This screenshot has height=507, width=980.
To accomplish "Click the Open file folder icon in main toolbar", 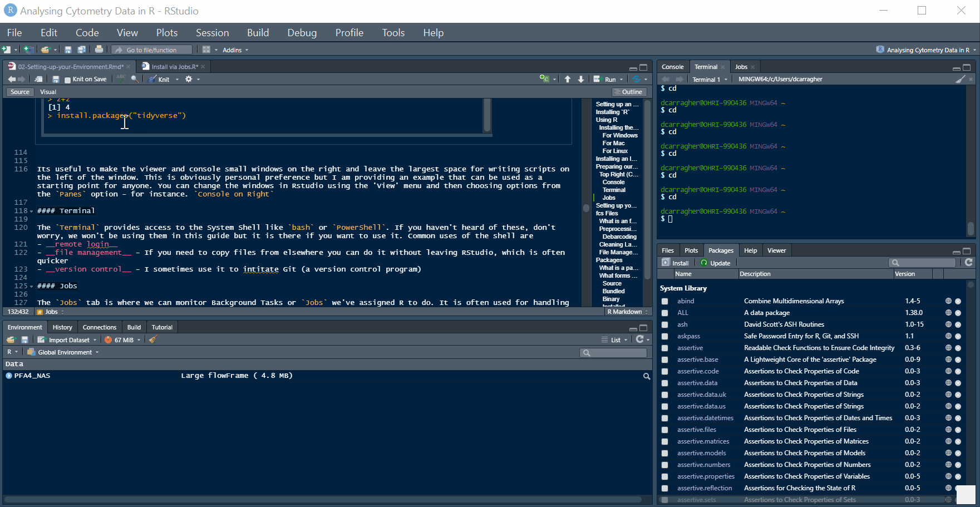I will coord(46,50).
